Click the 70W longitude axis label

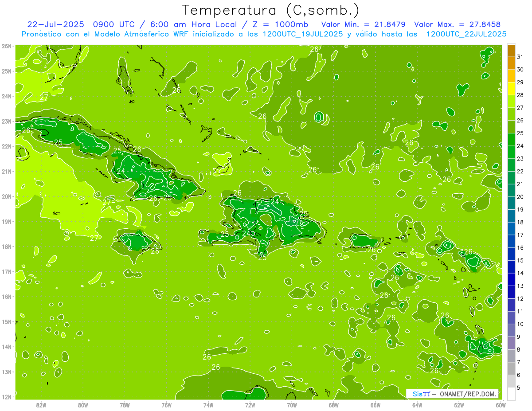[x=292, y=404]
